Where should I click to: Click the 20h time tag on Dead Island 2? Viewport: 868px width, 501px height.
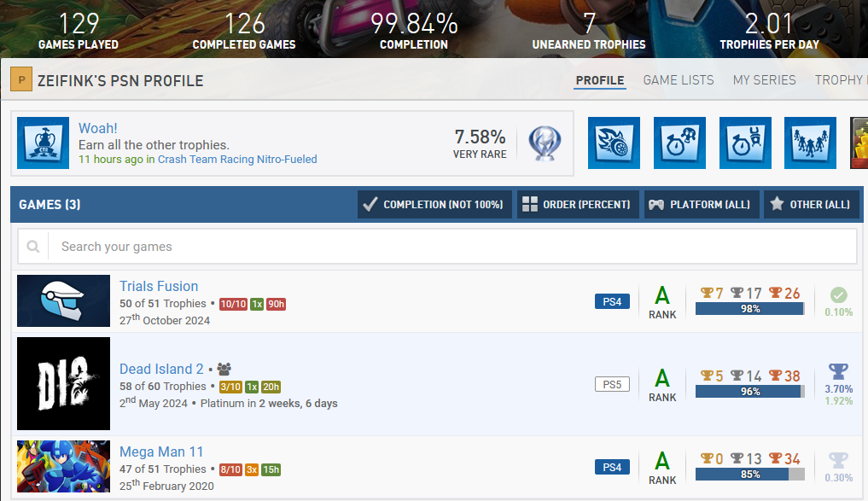pos(271,387)
